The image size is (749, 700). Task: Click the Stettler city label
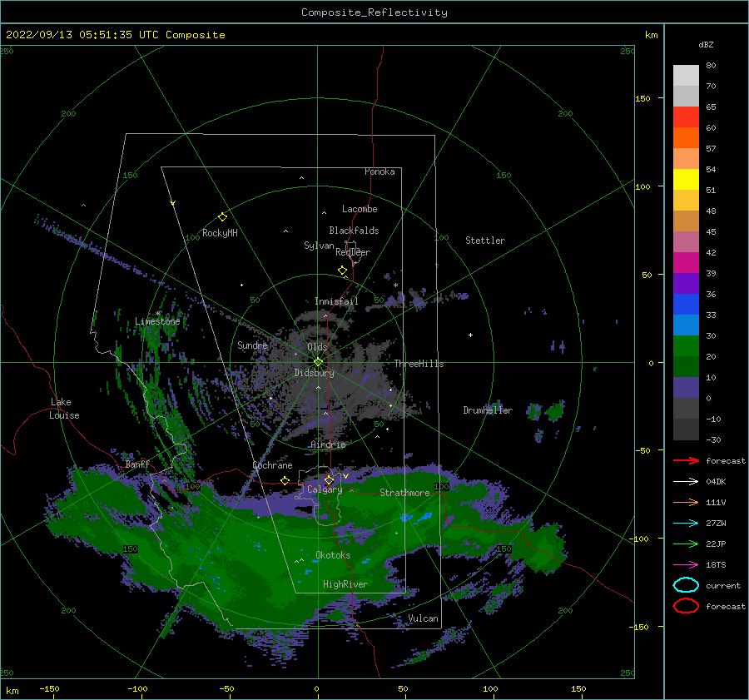tap(485, 241)
